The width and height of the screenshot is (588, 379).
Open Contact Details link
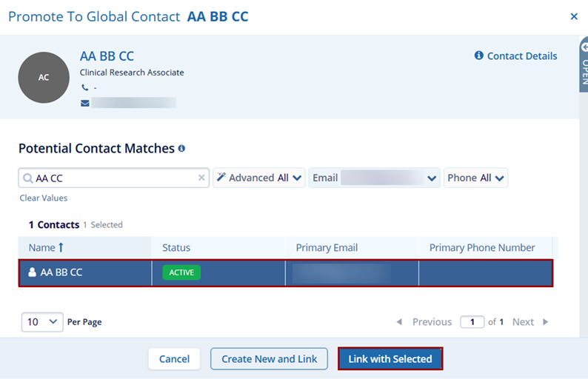pyautogui.click(x=515, y=56)
